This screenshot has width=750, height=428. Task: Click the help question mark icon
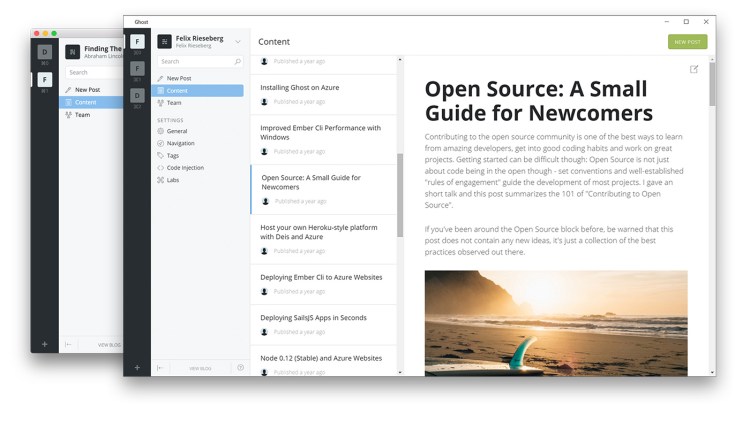pos(240,367)
